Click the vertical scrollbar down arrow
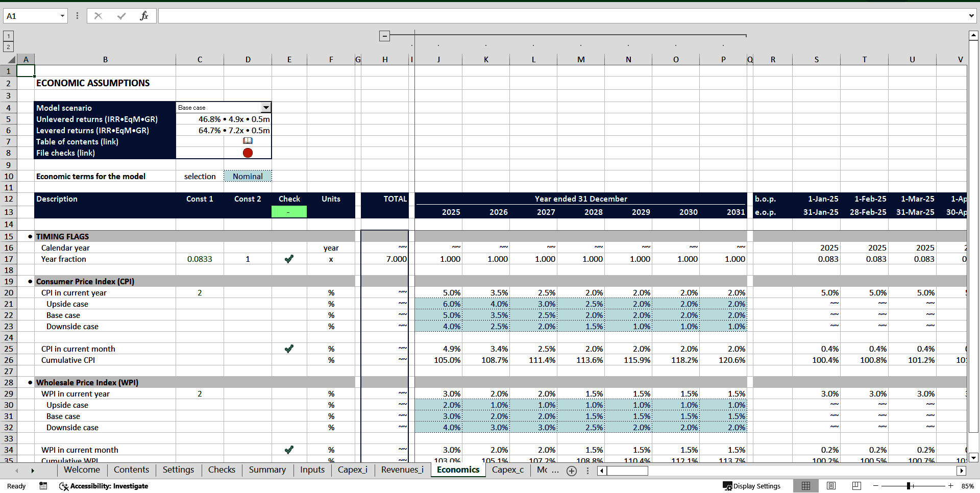980x493 pixels. (973, 458)
